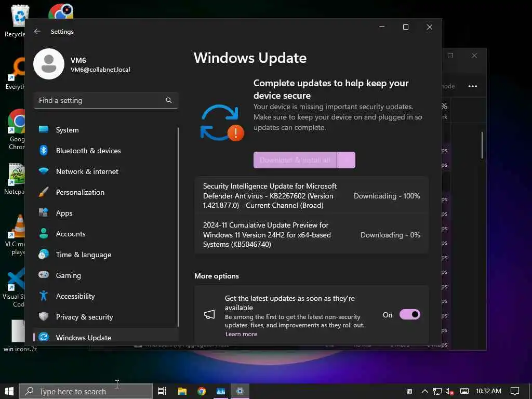Open dropdown beside Download & install all
This screenshot has height=399, width=532.
tap(346, 160)
